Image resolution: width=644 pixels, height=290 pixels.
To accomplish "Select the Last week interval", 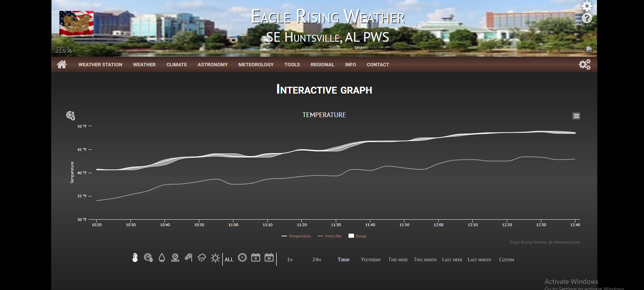I will coord(452,260).
